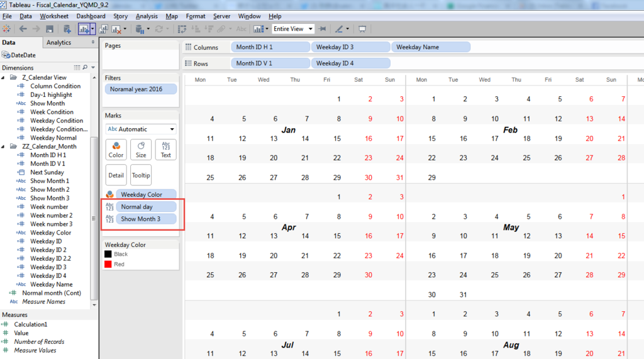The image size is (644, 359).
Task: Click the Highlight pen icon
Action: [x=339, y=29]
